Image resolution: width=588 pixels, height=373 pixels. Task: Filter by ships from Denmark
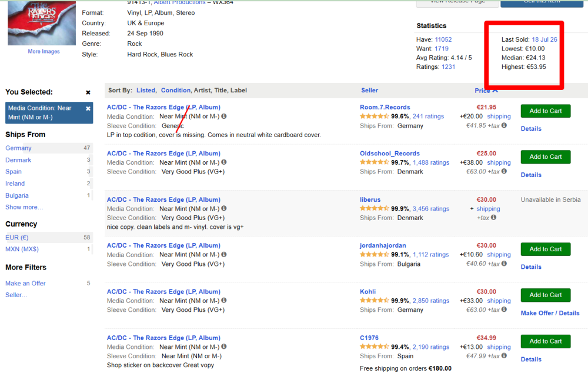click(18, 160)
